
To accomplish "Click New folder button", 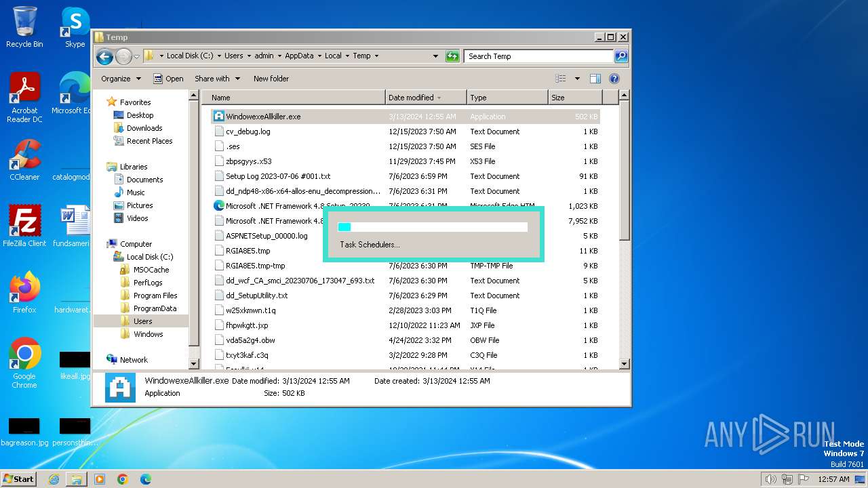I will (x=271, y=79).
